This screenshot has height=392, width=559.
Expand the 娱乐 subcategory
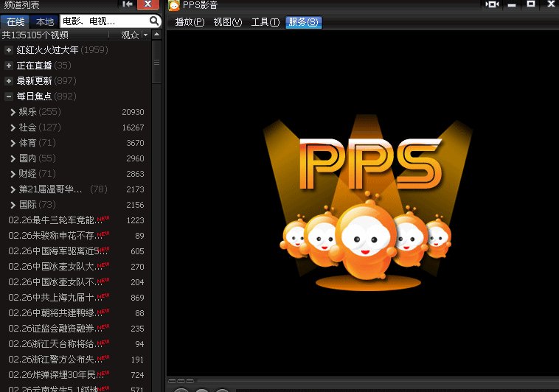(x=13, y=112)
